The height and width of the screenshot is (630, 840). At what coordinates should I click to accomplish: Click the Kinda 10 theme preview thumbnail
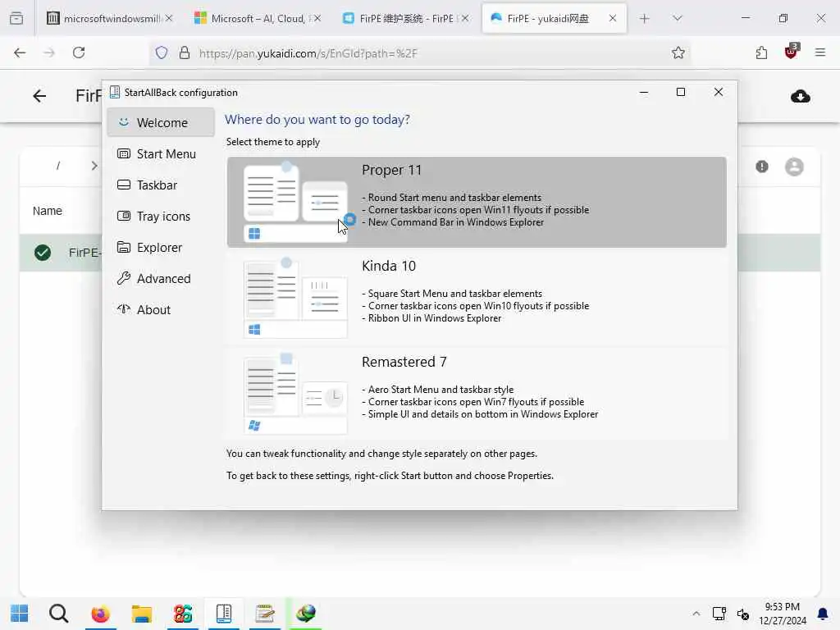point(295,298)
